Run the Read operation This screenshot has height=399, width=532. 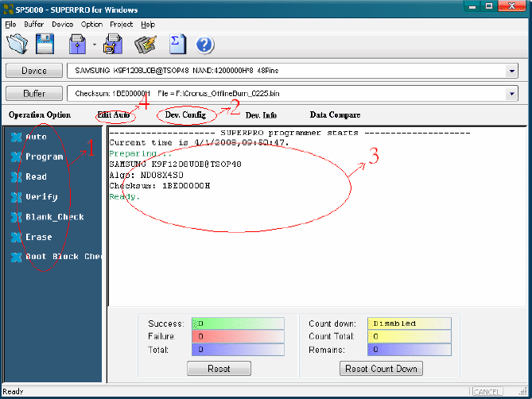click(36, 177)
